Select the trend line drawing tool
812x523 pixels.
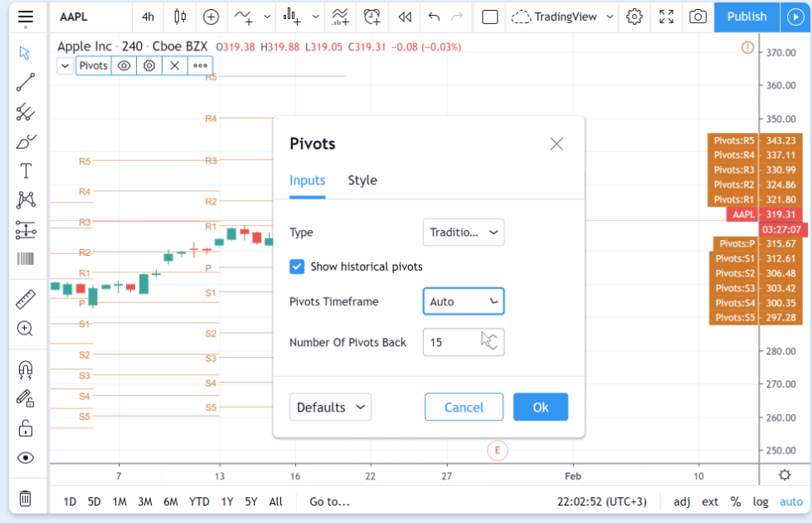click(26, 82)
